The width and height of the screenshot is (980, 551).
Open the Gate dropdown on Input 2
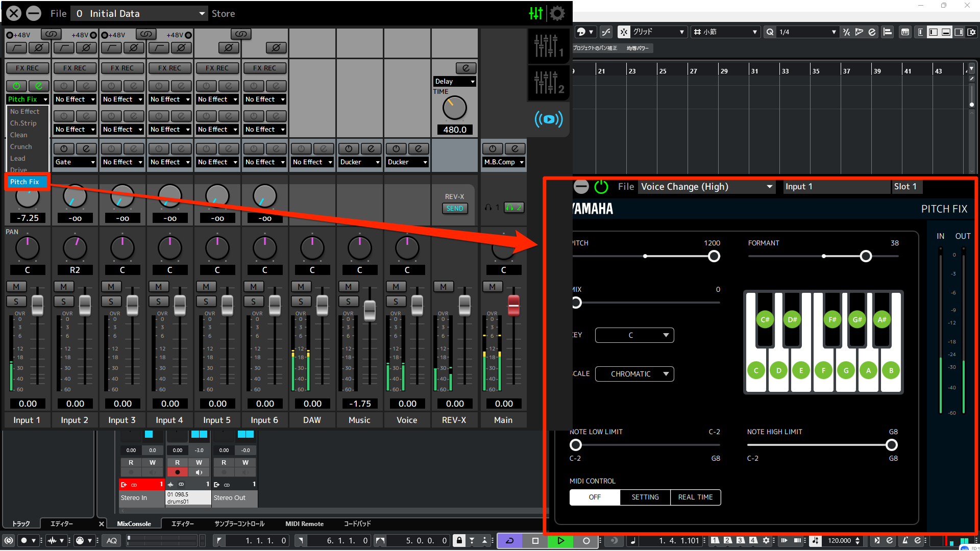click(x=75, y=162)
